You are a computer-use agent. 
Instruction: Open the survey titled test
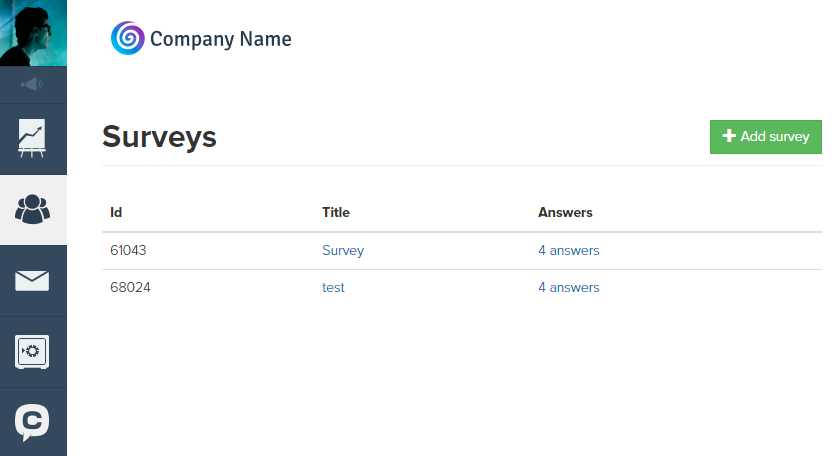pos(333,288)
